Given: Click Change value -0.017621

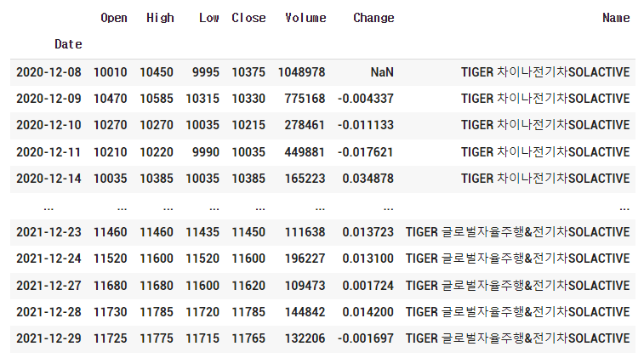Looking at the screenshot, I should pos(366,152).
